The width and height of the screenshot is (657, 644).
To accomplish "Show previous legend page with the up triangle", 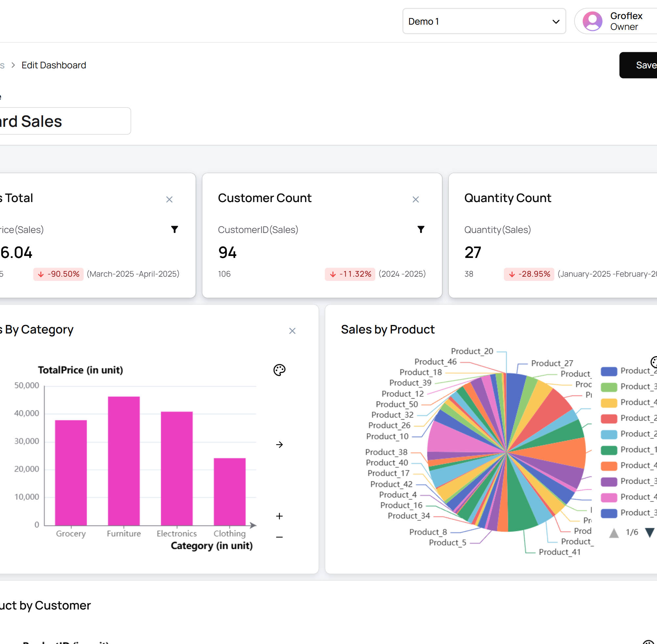I will [614, 532].
